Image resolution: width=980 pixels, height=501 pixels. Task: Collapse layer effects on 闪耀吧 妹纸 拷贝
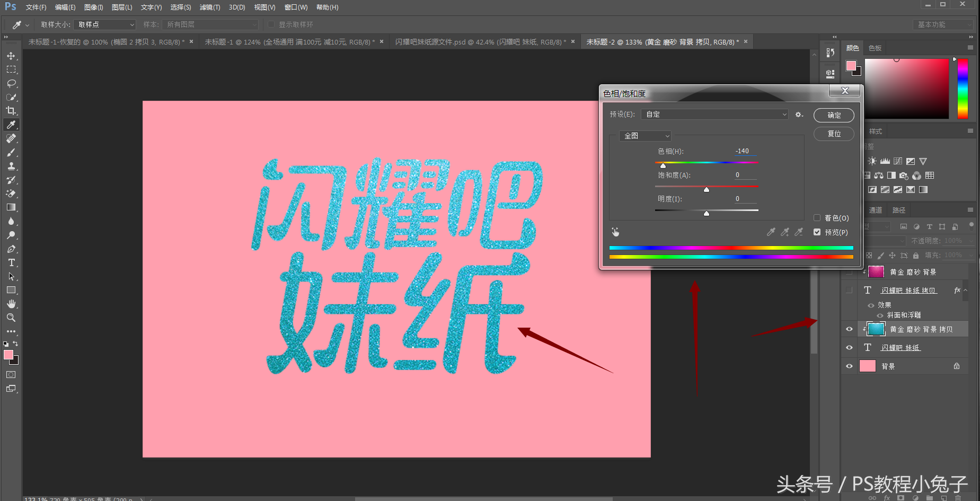[966, 290]
